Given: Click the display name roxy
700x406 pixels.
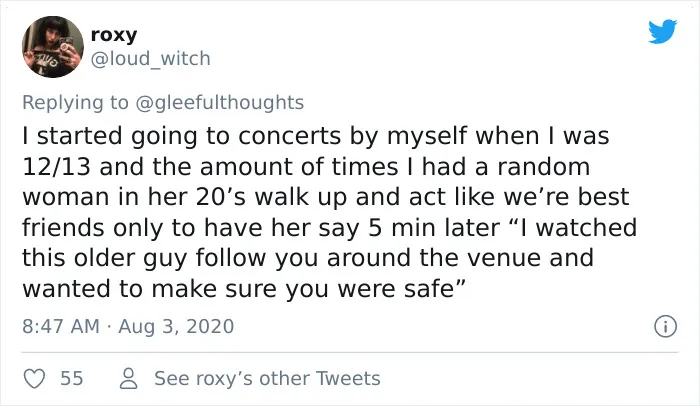Looking at the screenshot, I should click(x=114, y=34).
